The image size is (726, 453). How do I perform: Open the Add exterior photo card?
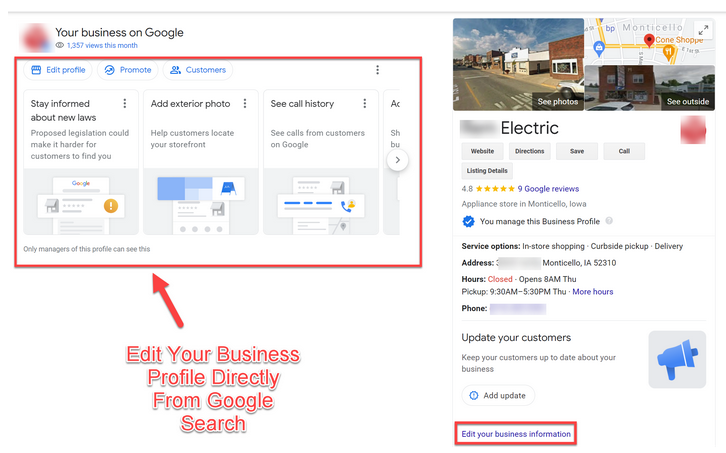(x=201, y=162)
